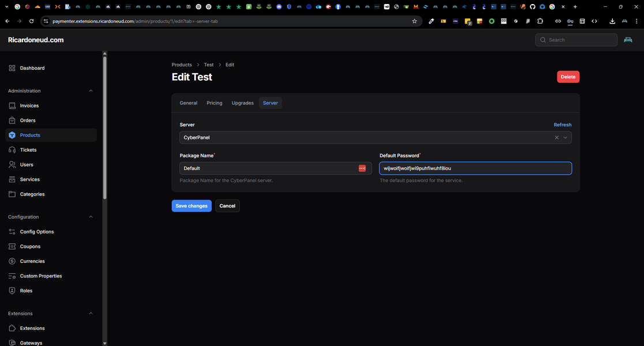
Task: Collapse the Administration section
Action: coord(91,91)
